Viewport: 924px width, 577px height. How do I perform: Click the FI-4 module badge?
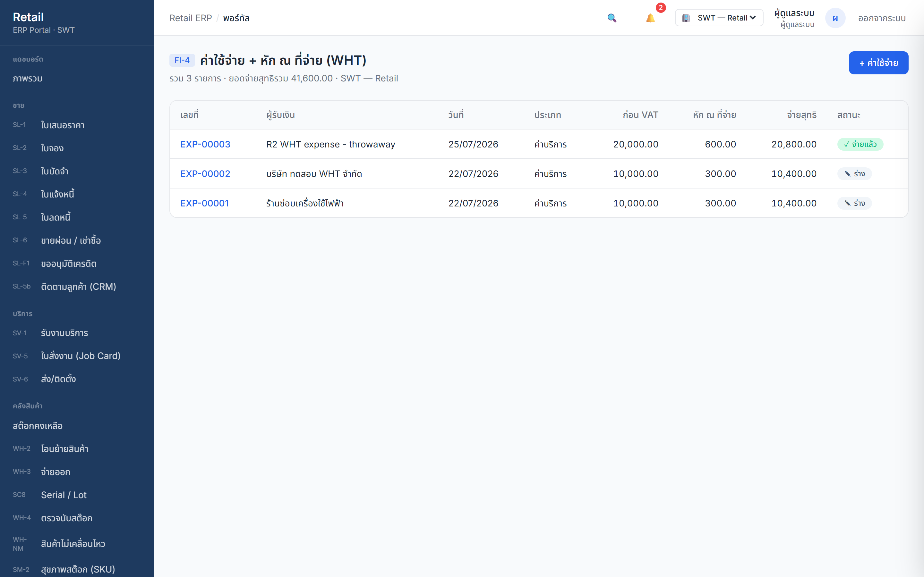pos(182,60)
